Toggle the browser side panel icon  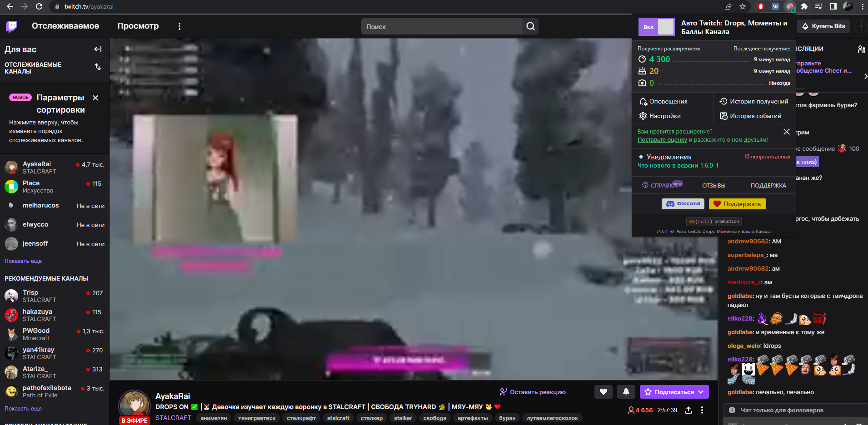click(x=833, y=6)
